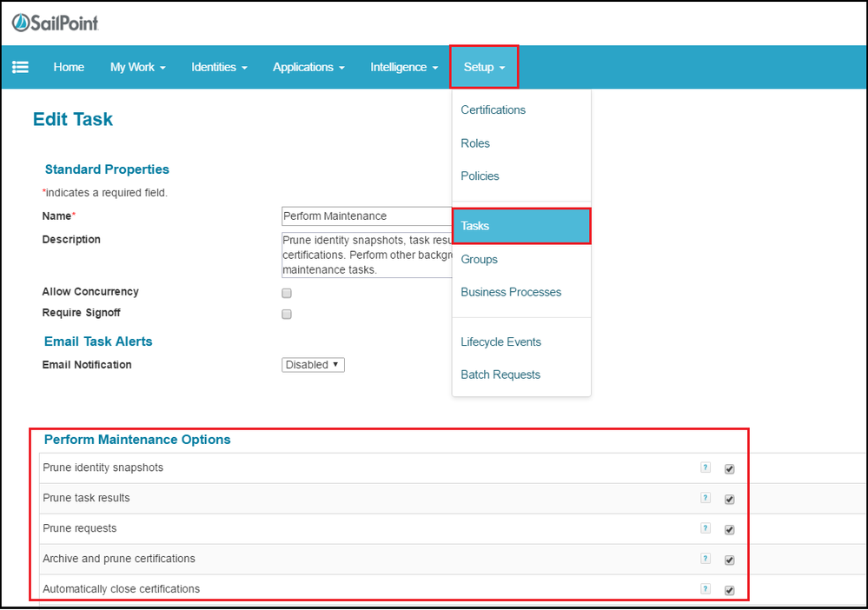Click the SailPoint logo
The image size is (868, 610).
pos(56,23)
